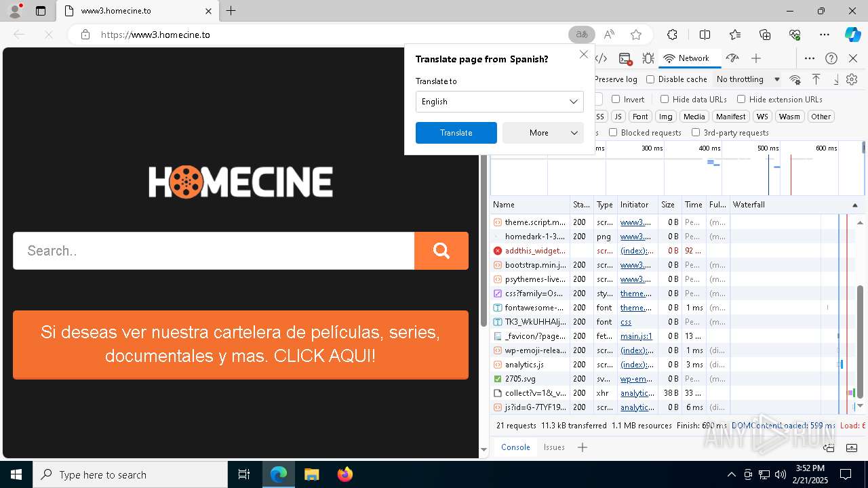Open Favorites list icon
Image resolution: width=868 pixels, height=488 pixels.
(x=735, y=35)
